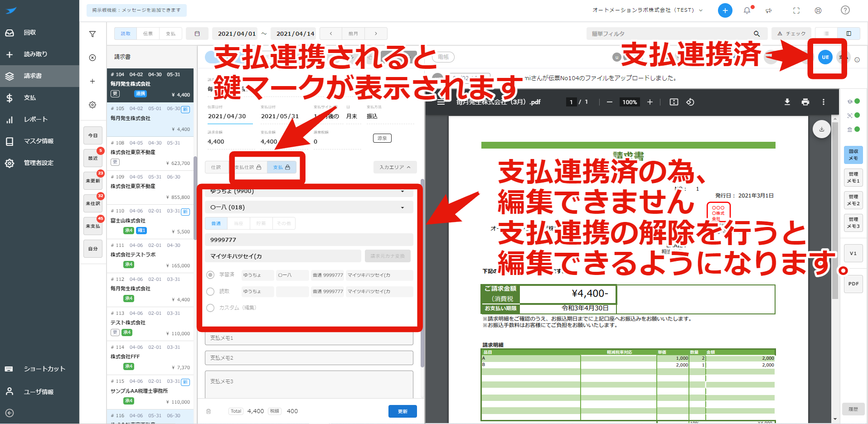868x424 pixels.
Task: Go to the previous period arrow
Action: (331, 34)
